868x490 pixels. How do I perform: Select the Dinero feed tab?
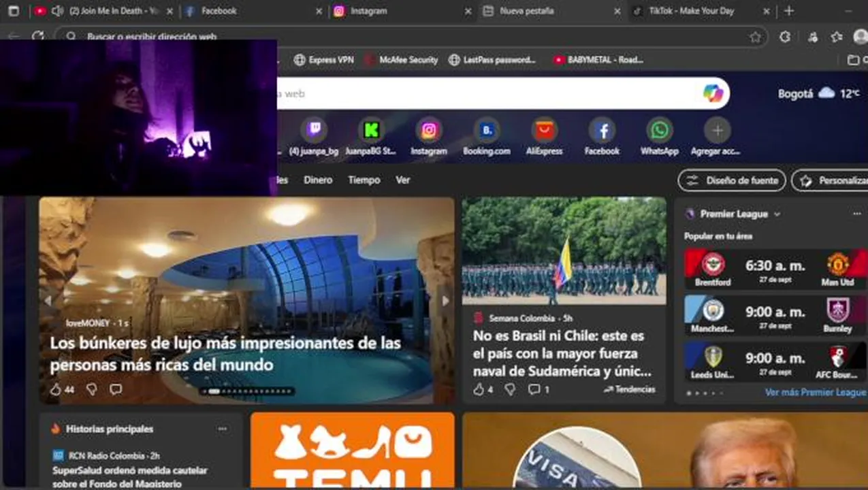pos(318,180)
